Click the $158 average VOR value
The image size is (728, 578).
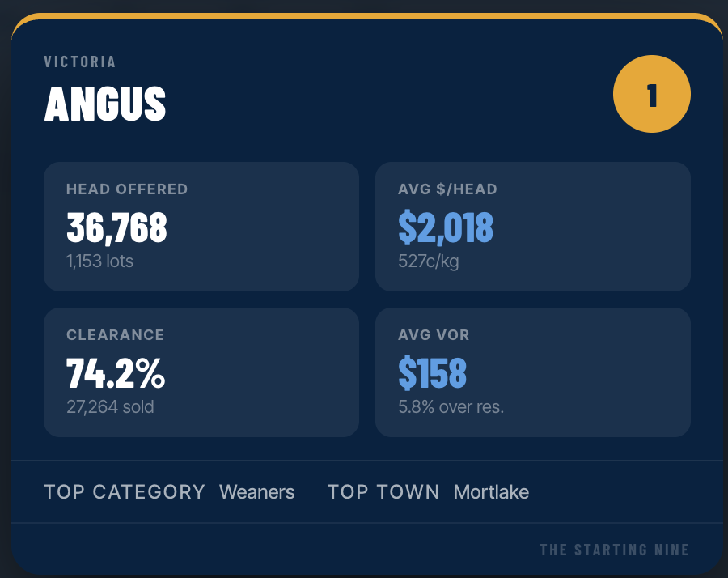pos(432,373)
